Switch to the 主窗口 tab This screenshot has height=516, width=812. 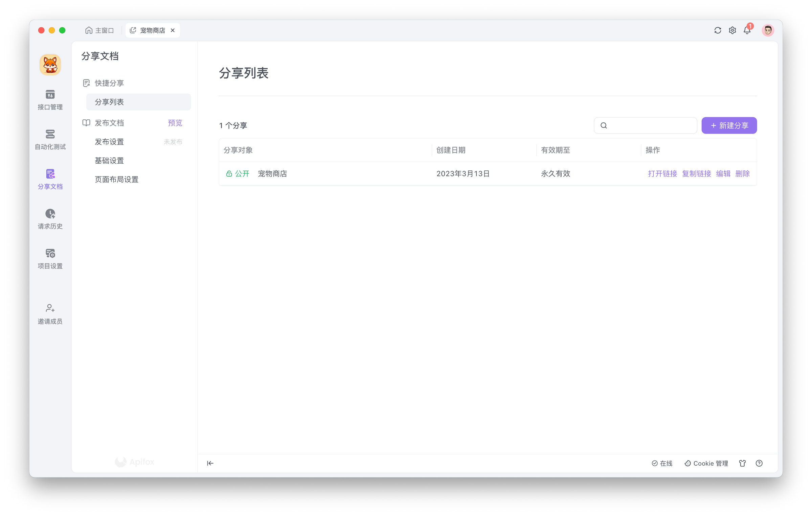click(x=99, y=30)
